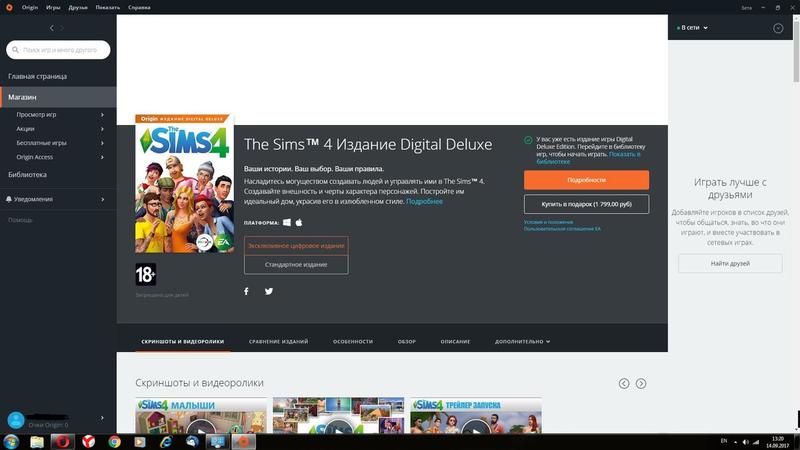Expand the user profile menu arrow
800x450 pixels.
click(x=103, y=418)
